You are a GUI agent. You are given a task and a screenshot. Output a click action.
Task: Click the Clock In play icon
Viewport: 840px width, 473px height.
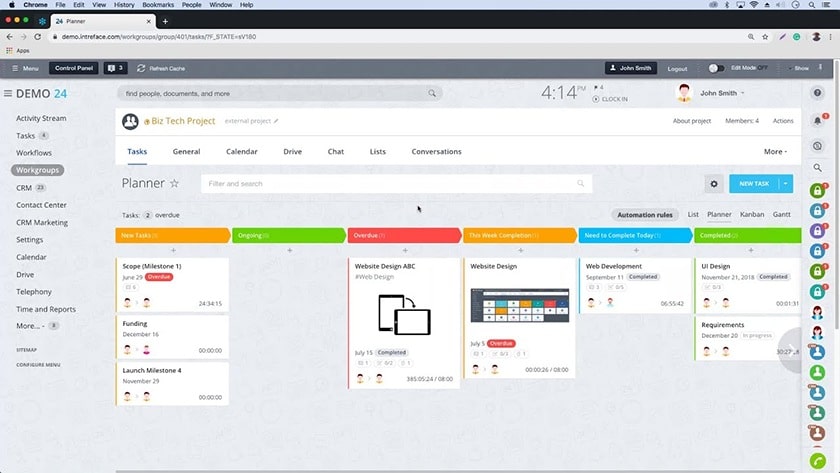596,99
